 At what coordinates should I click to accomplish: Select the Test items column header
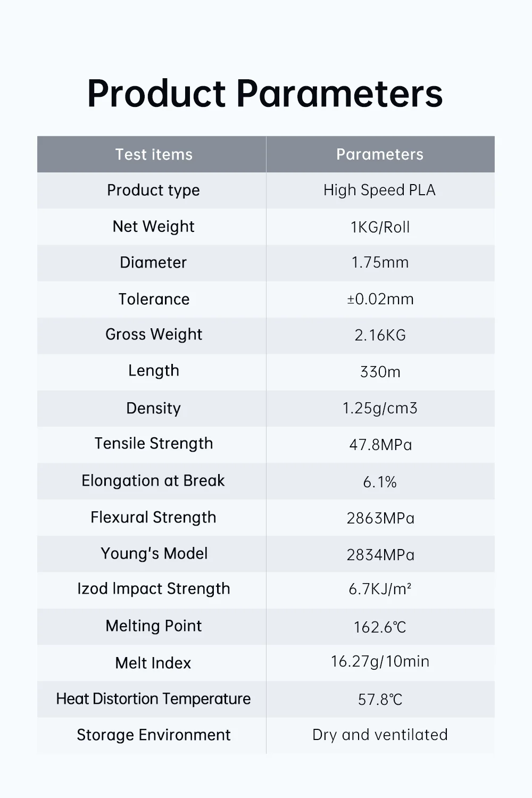click(x=154, y=154)
